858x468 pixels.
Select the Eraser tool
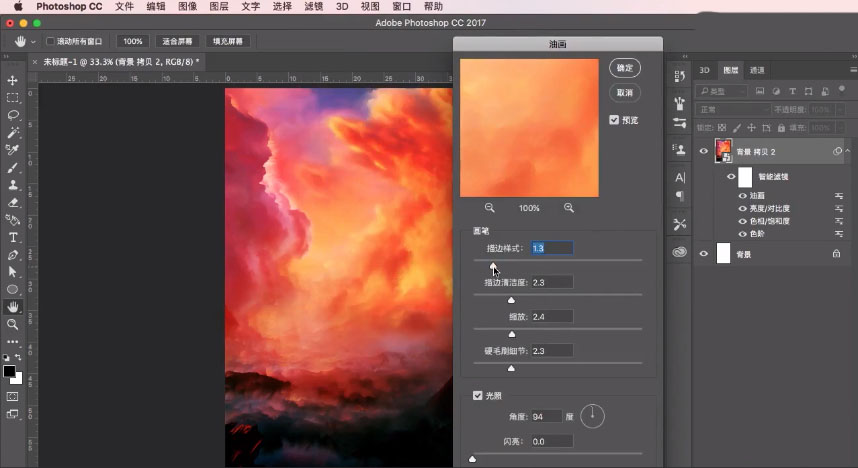point(13,203)
